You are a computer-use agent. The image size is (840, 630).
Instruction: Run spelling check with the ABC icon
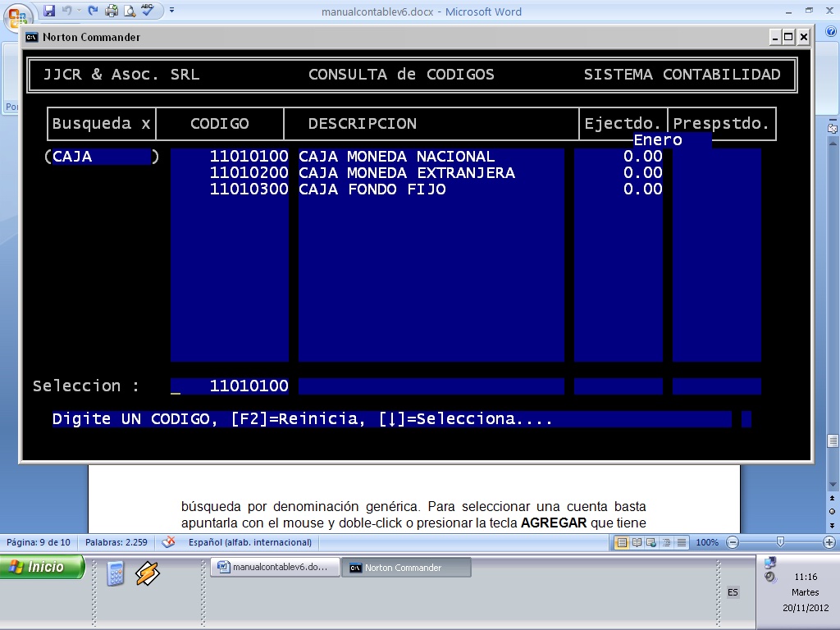tap(148, 10)
